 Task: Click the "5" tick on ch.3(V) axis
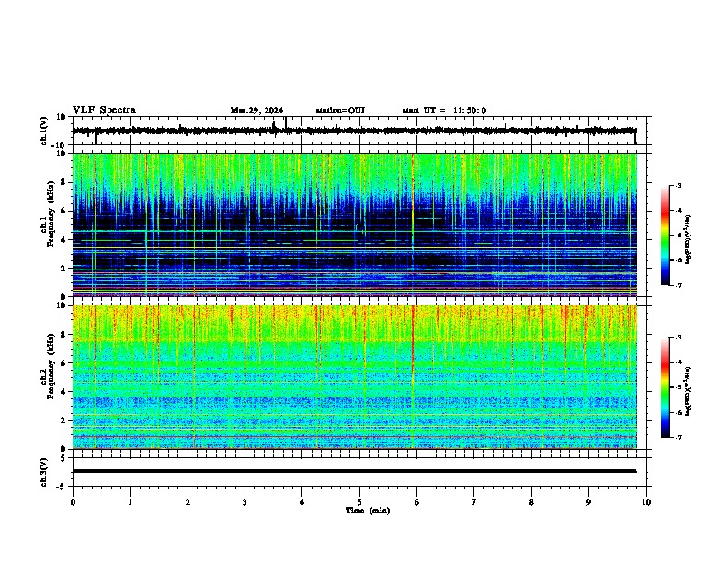63,458
